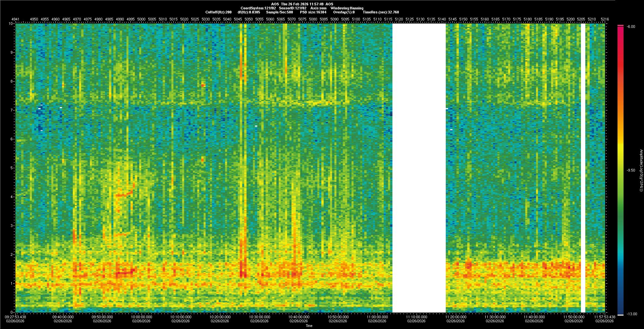Image resolution: width=644 pixels, height=329 pixels.
Task: Click the 11:57:53.438 end time label
Action: coord(604,317)
